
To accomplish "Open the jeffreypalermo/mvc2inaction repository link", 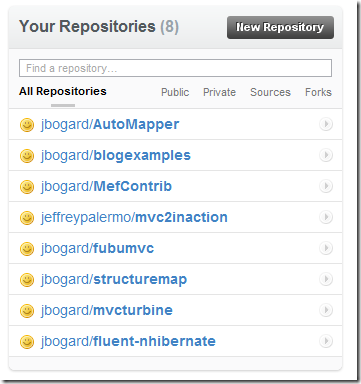I will [134, 218].
